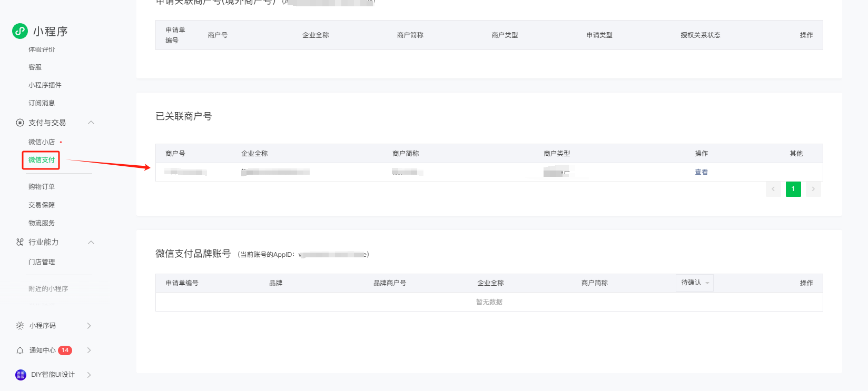Open 门店管理 in sidebar
The height and width of the screenshot is (391, 868).
(x=42, y=262)
